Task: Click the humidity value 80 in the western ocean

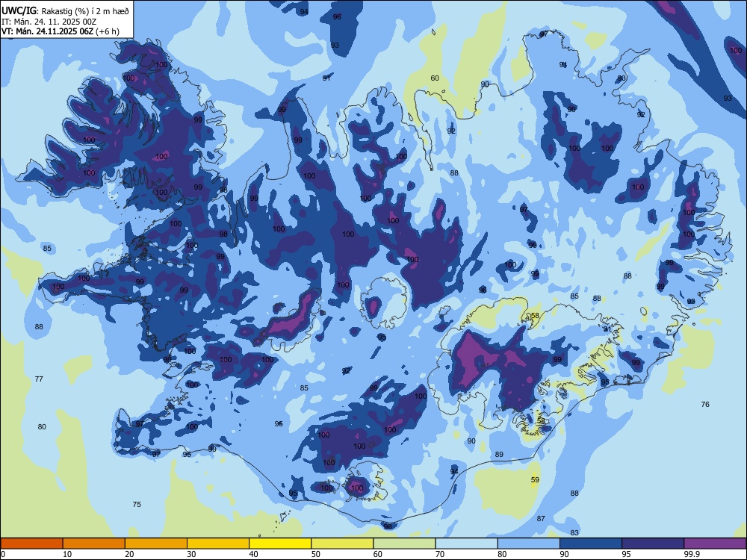Action: pyautogui.click(x=42, y=426)
